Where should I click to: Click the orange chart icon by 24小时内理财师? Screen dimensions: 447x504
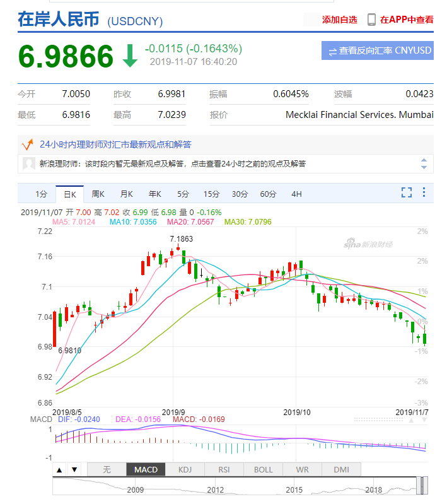point(28,144)
